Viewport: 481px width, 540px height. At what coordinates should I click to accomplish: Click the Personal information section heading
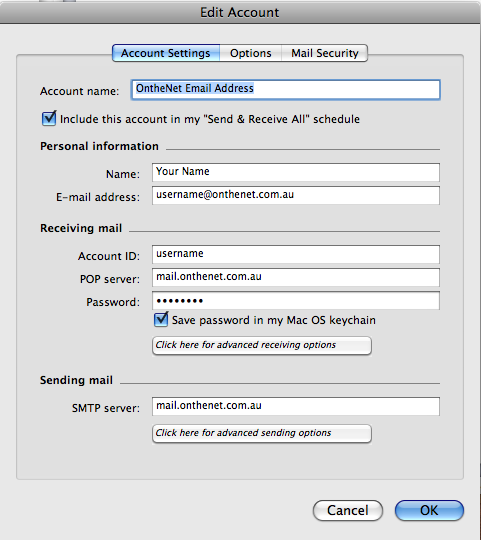point(100,146)
